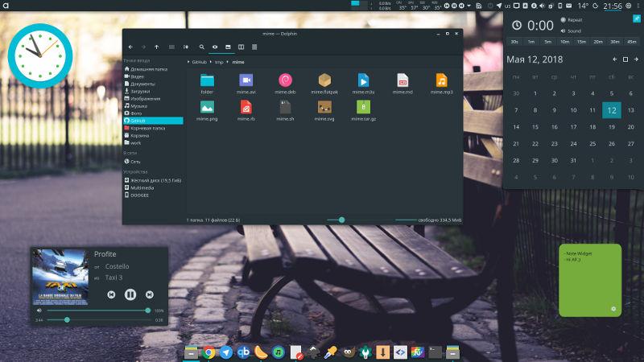Screen dimensions: 644x362
Task: Toggle show hidden files eye icon
Action: pos(215,47)
